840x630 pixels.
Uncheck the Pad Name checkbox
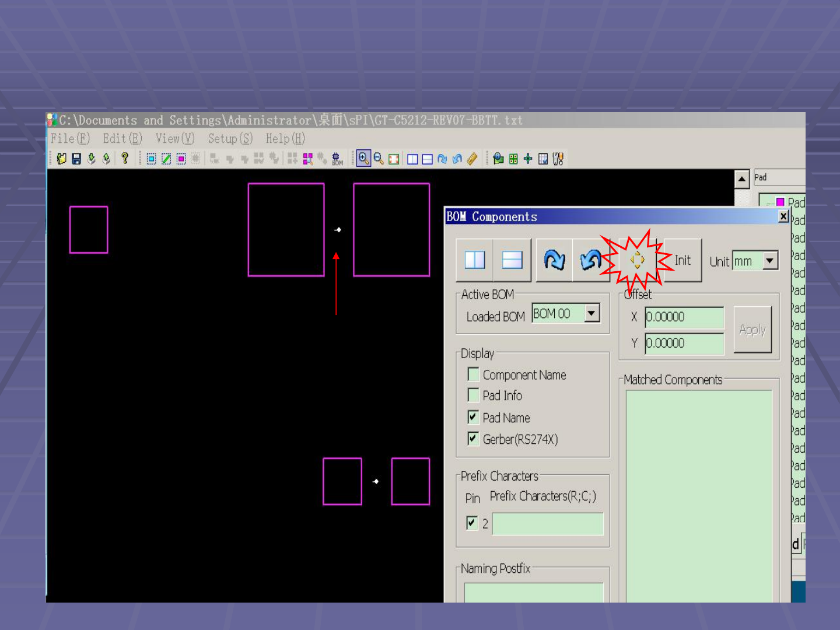click(x=474, y=418)
